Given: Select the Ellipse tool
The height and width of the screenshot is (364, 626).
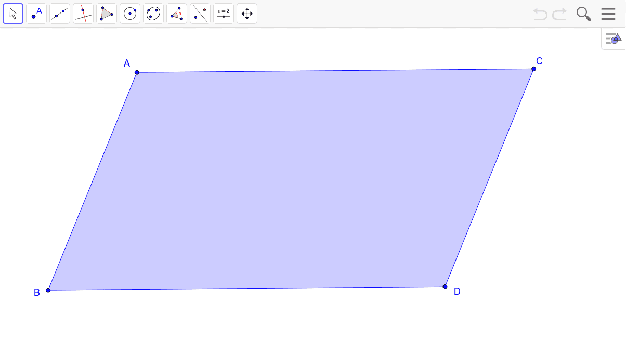Looking at the screenshot, I should click(x=153, y=14).
